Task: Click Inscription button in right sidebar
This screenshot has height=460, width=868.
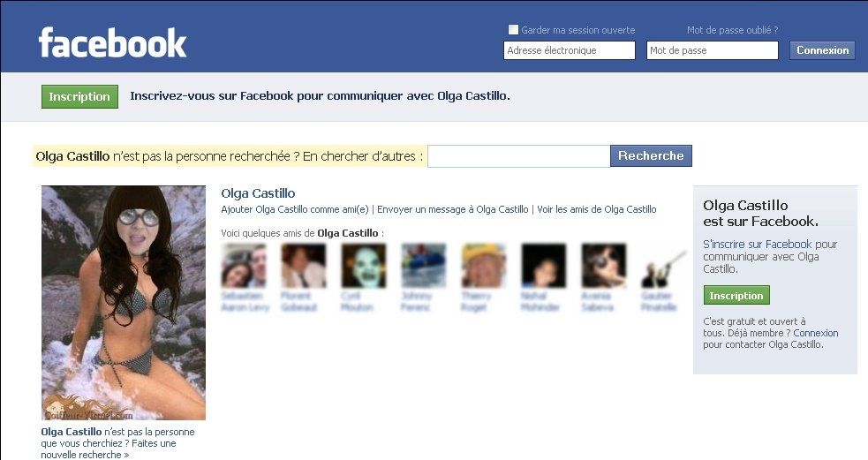Action: [736, 296]
